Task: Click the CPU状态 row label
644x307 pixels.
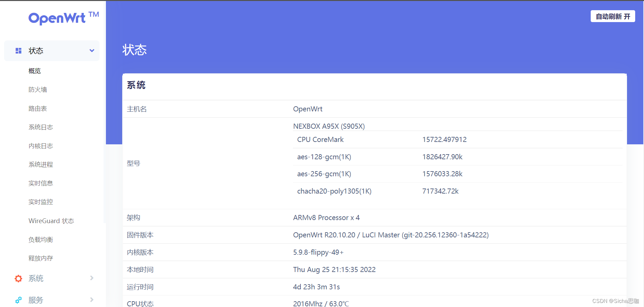Action: pos(140,304)
